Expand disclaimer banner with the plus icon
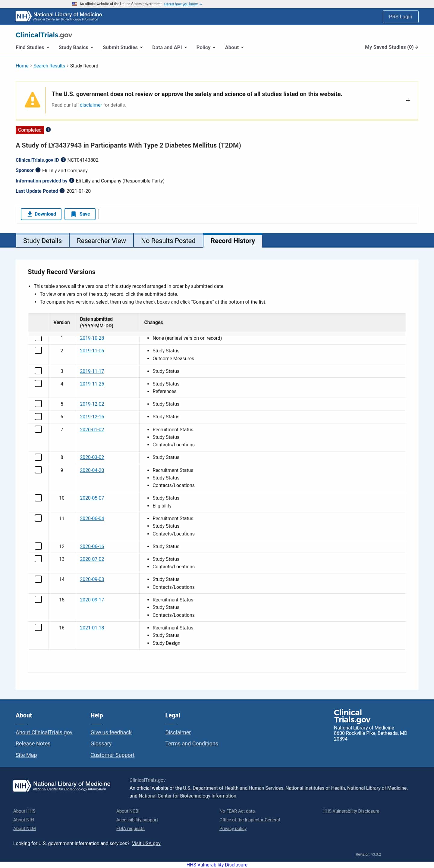Image resolution: width=434 pixels, height=868 pixels. 408,100
